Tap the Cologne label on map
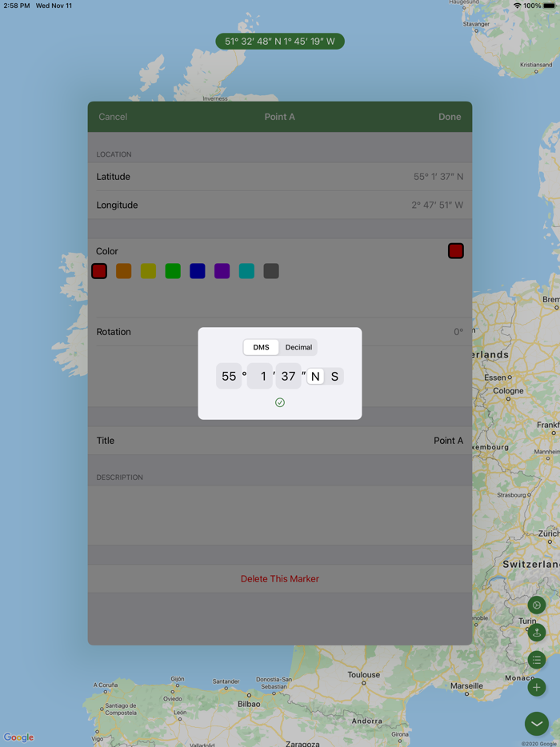Viewport: 560px width, 747px height. 508,390
